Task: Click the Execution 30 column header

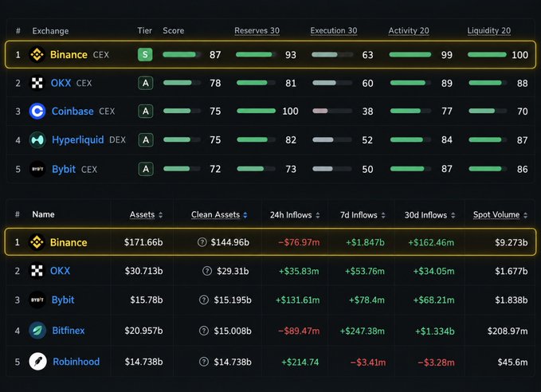Action: [x=334, y=31]
